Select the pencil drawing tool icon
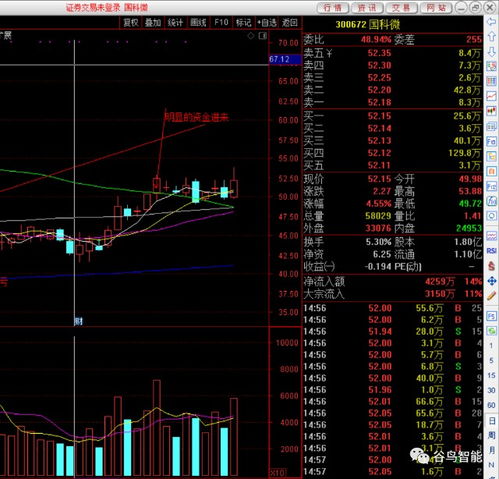499x479 pixels. [492, 296]
